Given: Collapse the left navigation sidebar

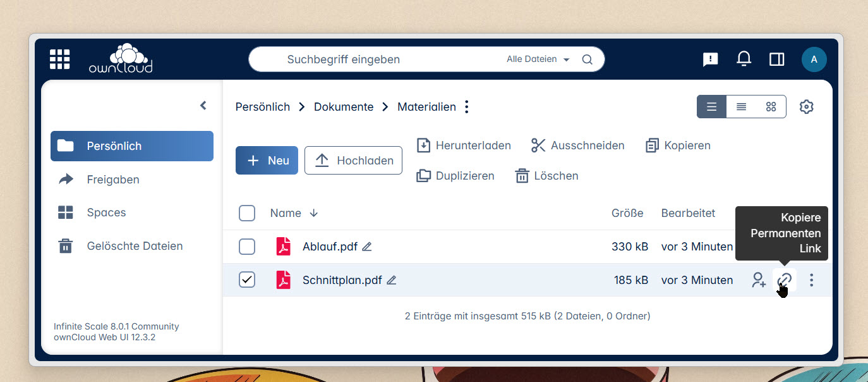Looking at the screenshot, I should pyautogui.click(x=203, y=106).
